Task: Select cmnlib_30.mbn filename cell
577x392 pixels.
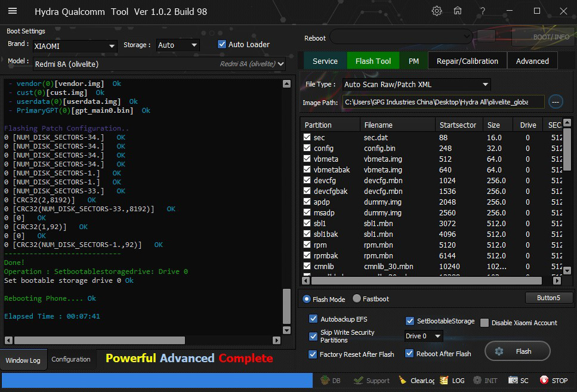Action: 388,266
